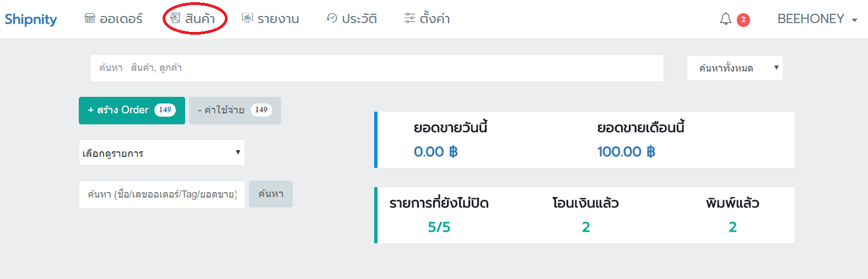Click the product tag icon beside สินค้า
868x279 pixels.
pyautogui.click(x=175, y=18)
